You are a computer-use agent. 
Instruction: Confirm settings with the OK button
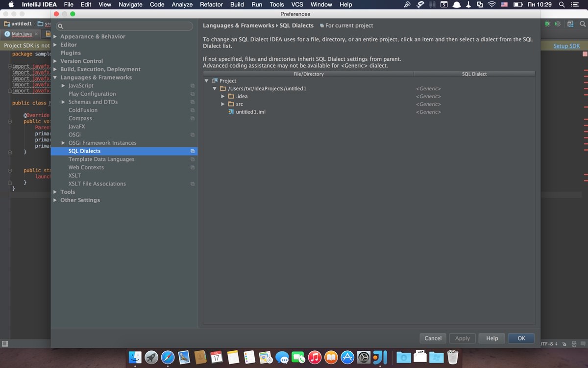click(521, 338)
